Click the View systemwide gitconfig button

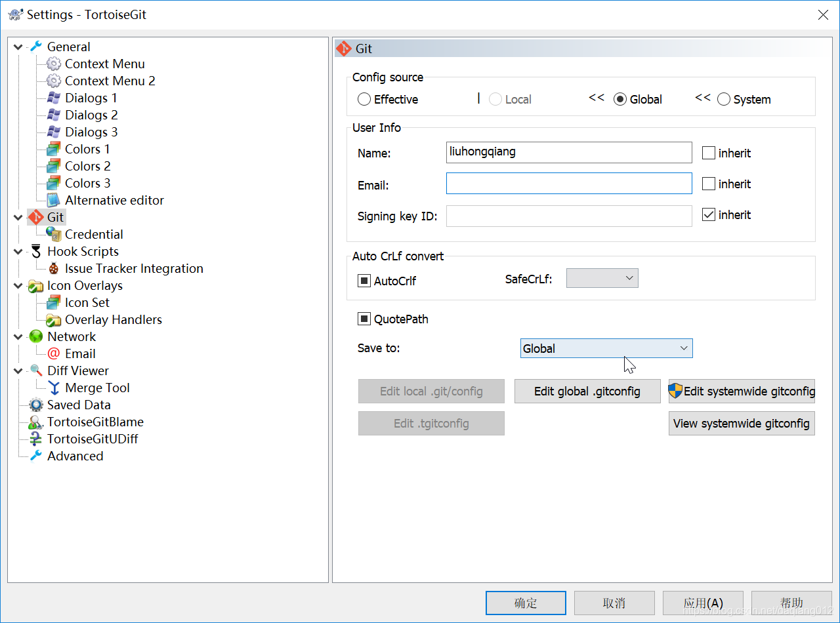click(x=742, y=423)
